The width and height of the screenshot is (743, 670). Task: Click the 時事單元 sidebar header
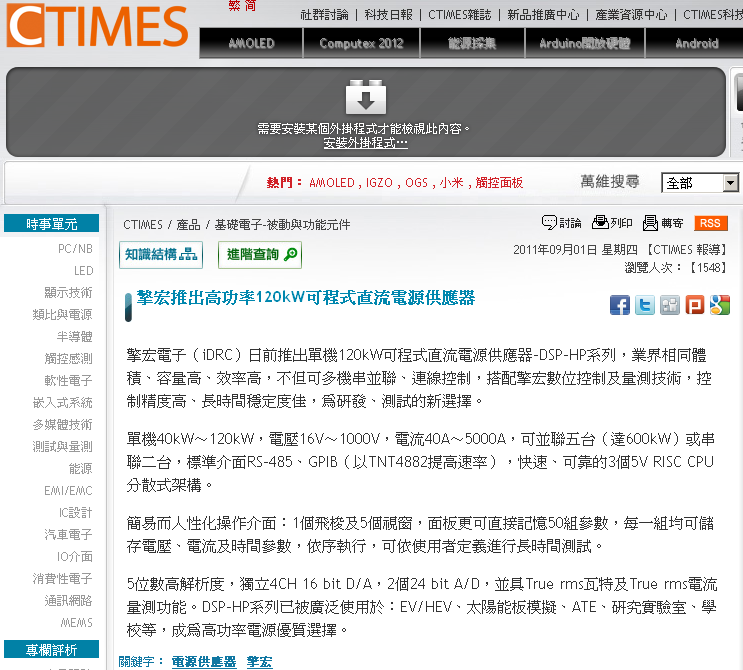coord(51,223)
